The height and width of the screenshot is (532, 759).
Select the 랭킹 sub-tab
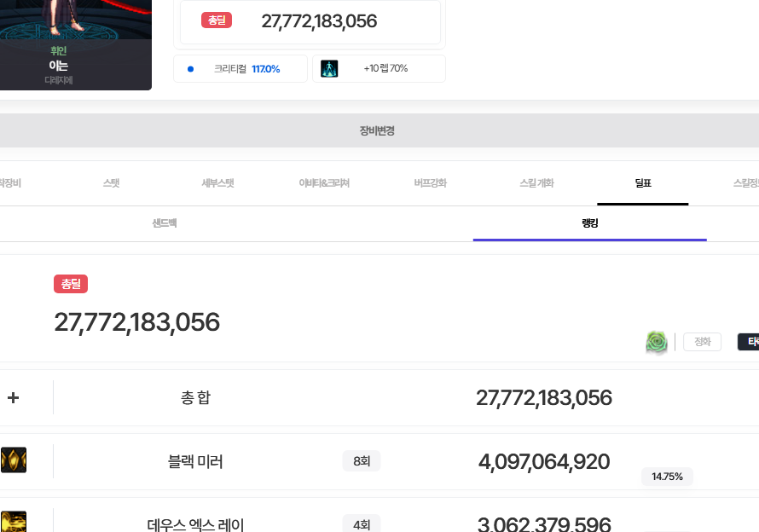click(x=590, y=223)
